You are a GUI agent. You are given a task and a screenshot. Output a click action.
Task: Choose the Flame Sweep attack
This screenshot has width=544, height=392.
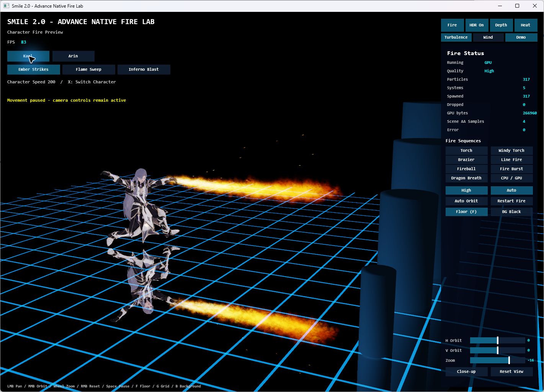point(88,70)
